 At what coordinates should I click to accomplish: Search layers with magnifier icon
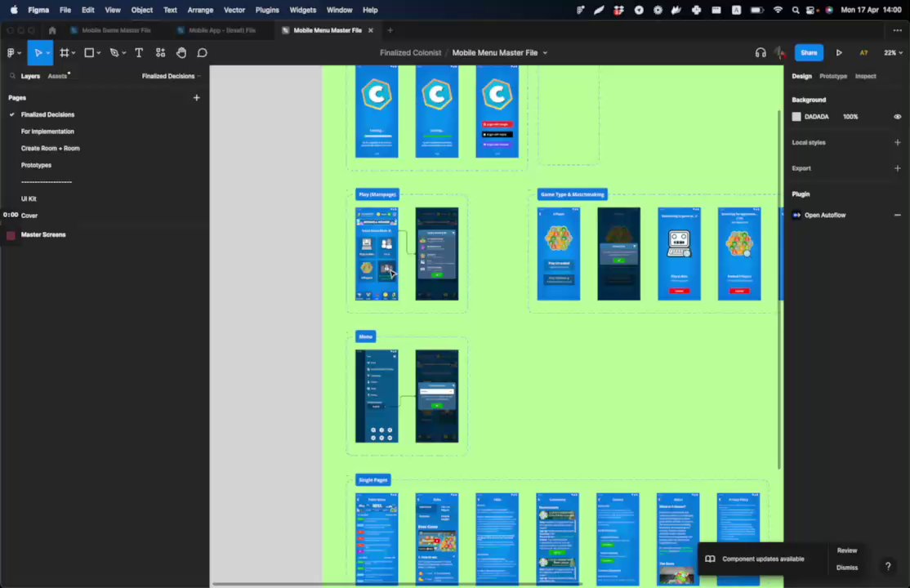[x=12, y=76]
